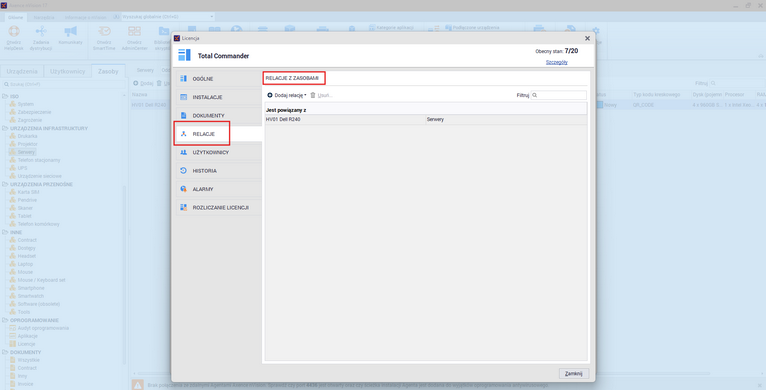The height and width of the screenshot is (390, 766).
Task: Click the Otwórz AdminCenter icon in the ribbon
Action: click(x=134, y=31)
